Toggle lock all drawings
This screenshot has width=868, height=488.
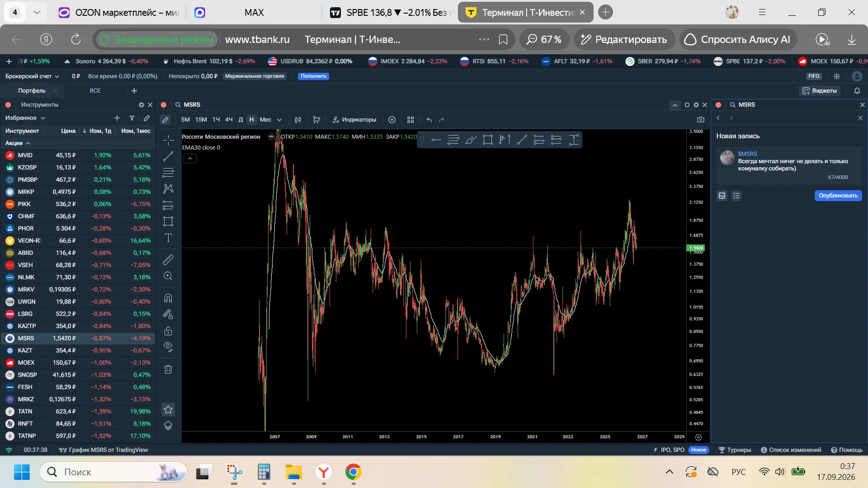tap(168, 331)
